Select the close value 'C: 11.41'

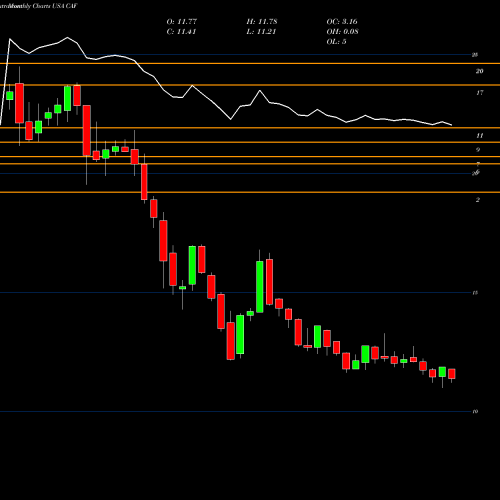(181, 32)
